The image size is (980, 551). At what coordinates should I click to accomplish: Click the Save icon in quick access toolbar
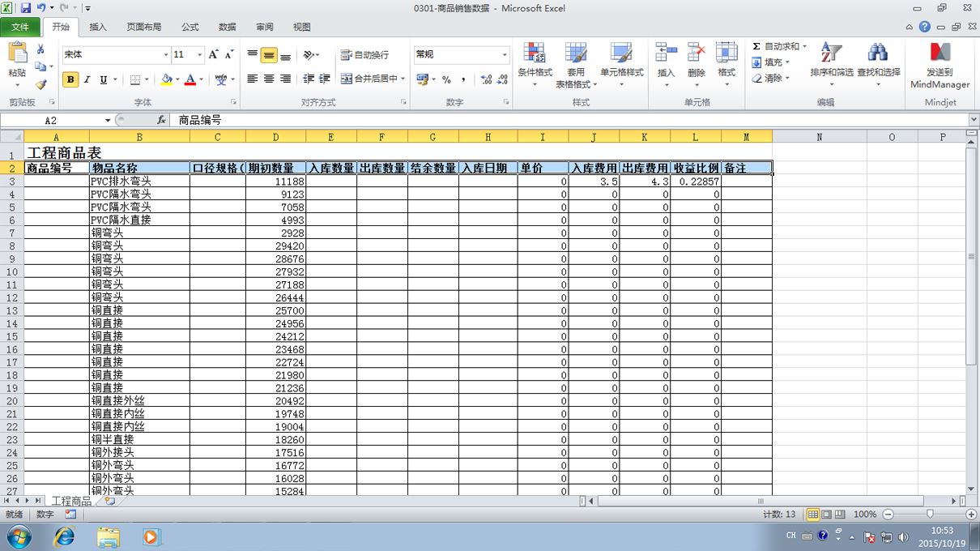(x=26, y=7)
